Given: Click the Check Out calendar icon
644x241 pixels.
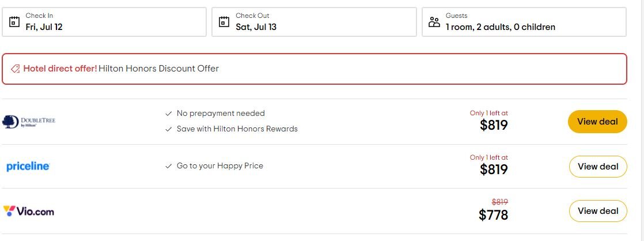Looking at the screenshot, I should [x=225, y=22].
